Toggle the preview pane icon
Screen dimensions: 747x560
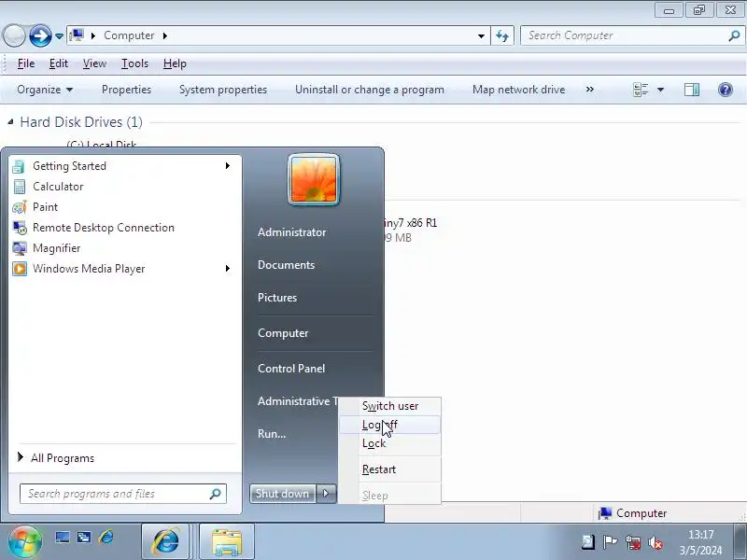tap(691, 90)
